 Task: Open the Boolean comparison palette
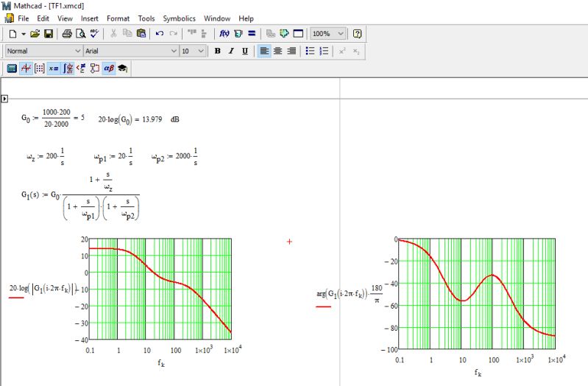click(x=81, y=69)
